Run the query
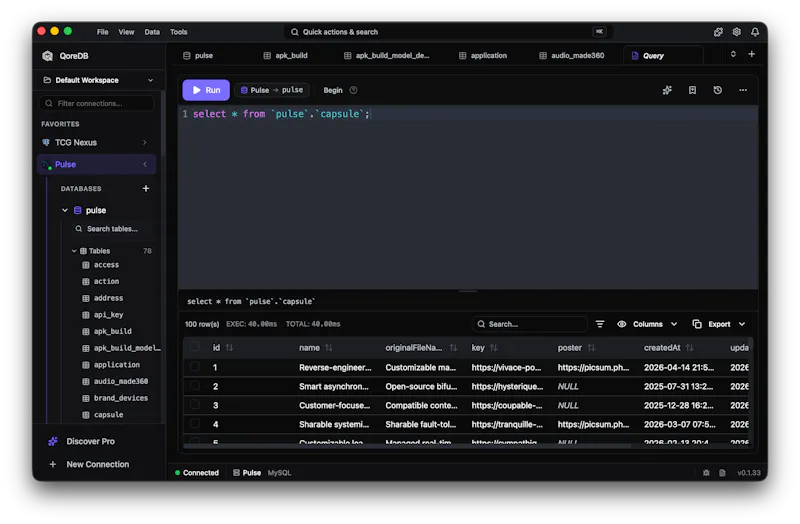 tap(206, 90)
